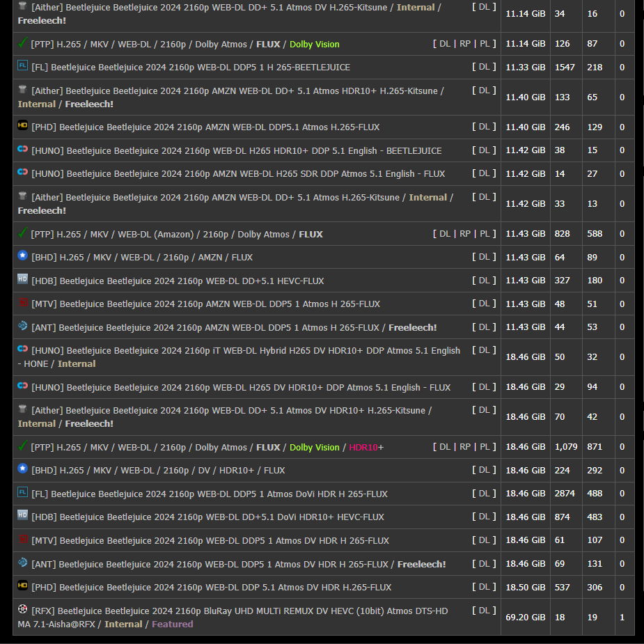644x644 pixels.
Task: Click DL for the RFX BluRay REMUX release
Action: tap(485, 611)
